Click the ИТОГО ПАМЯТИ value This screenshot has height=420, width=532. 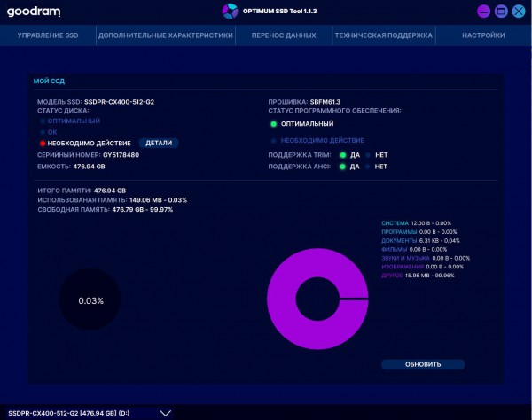[110, 191]
